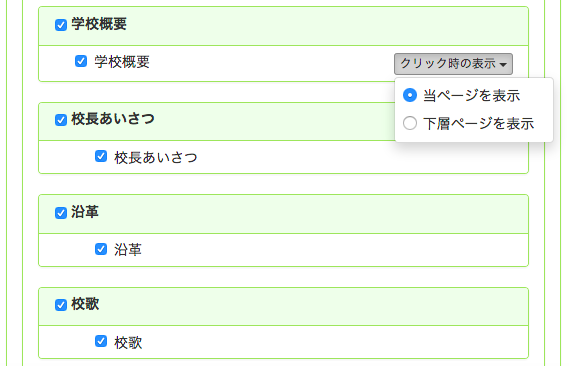The image size is (569, 366).
Task: Uncheck the 校歌 header checkbox
Action: pos(61,305)
